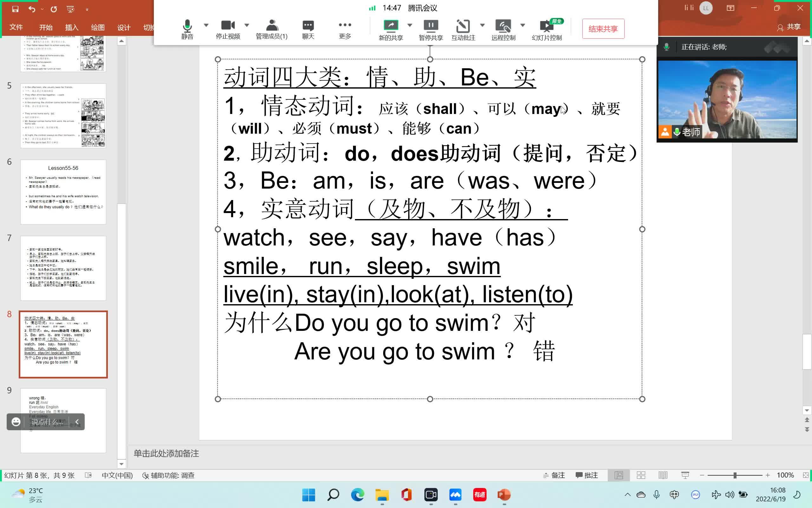Screen dimensions: 812x508
Task: Click the notes area placeholder
Action: click(x=167, y=454)
